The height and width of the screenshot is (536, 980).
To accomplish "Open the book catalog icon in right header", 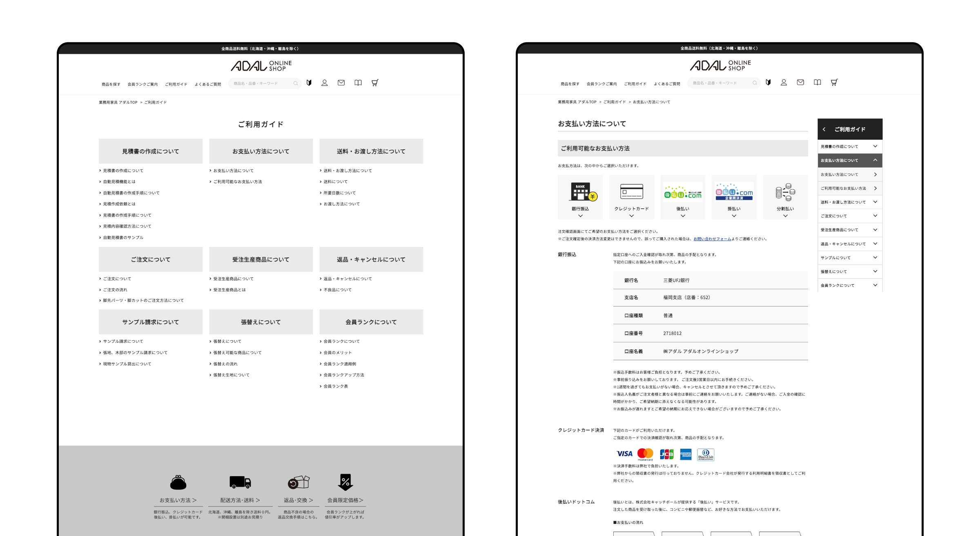I will [x=817, y=83].
